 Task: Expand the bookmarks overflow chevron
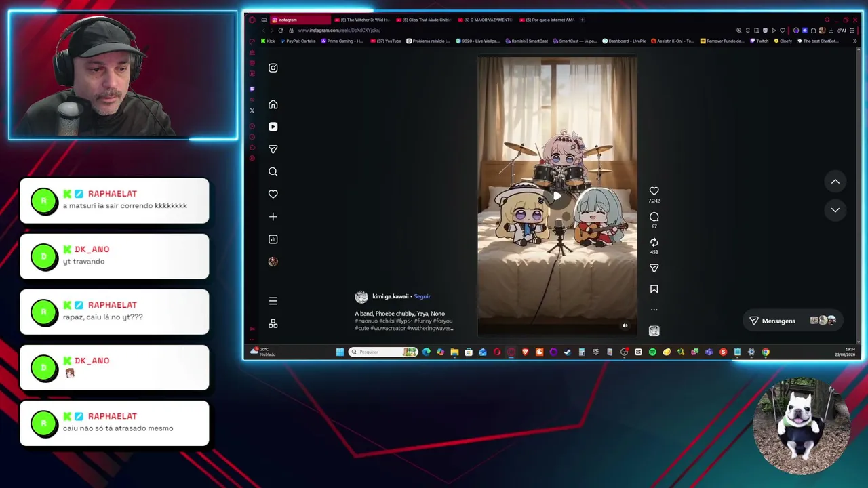point(854,41)
